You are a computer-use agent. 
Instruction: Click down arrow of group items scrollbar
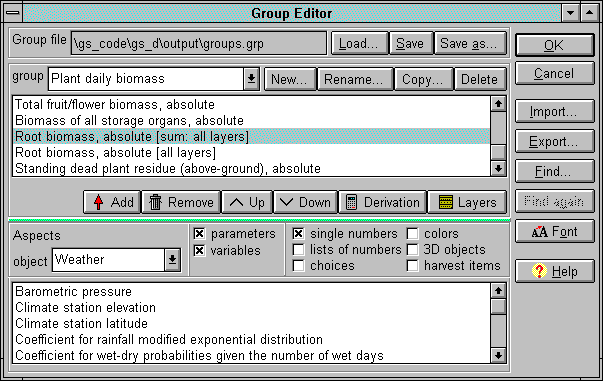498,168
